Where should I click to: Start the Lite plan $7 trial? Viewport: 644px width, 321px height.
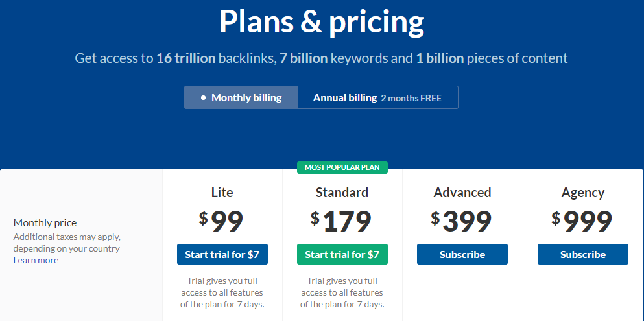pyautogui.click(x=222, y=254)
